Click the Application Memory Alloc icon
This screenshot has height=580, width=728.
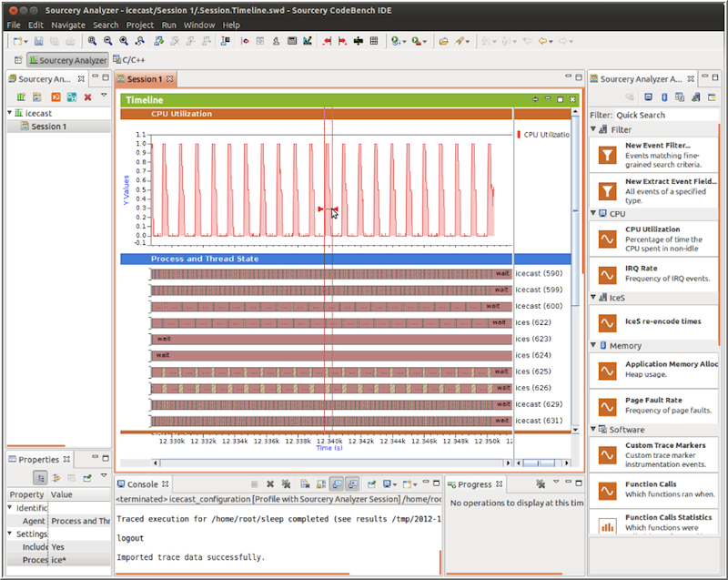point(607,371)
